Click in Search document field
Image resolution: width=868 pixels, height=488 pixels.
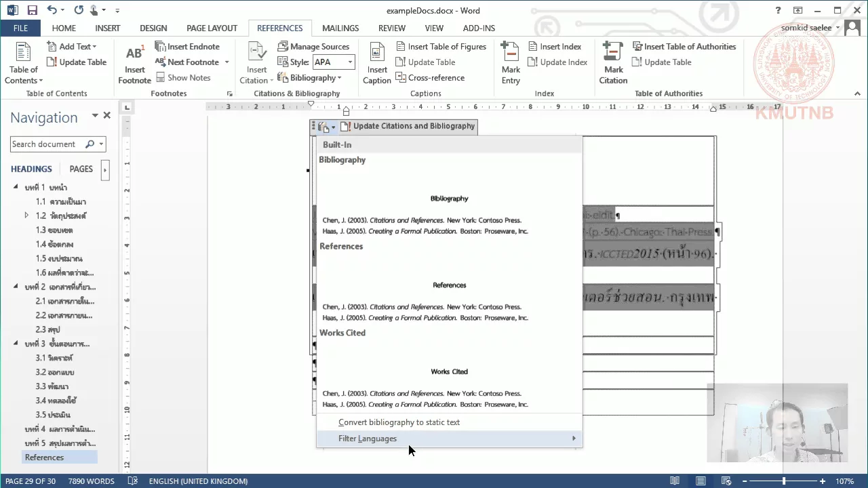47,144
